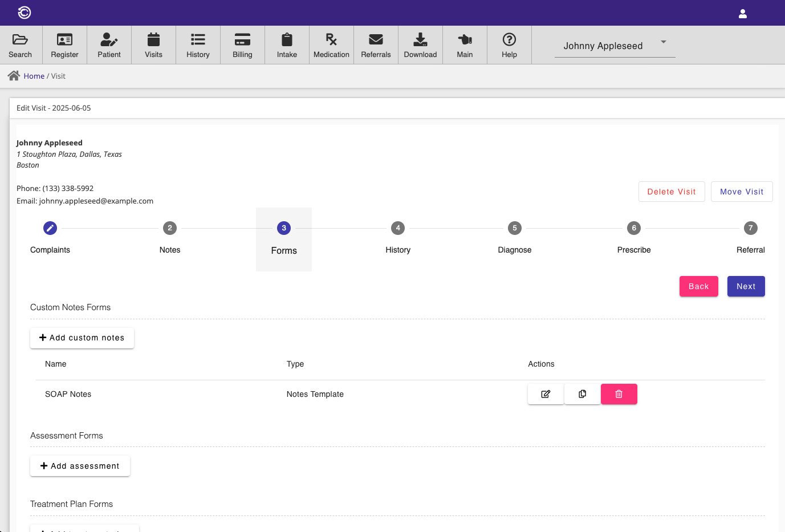Expand the Johnny Appleseed patient dropdown
The height and width of the screenshot is (532, 785).
point(663,42)
